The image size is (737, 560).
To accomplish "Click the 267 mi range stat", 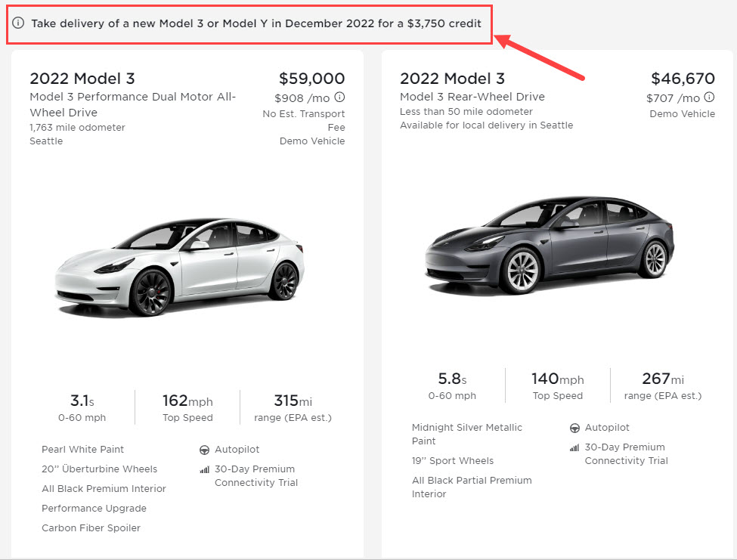I will tap(662, 385).
